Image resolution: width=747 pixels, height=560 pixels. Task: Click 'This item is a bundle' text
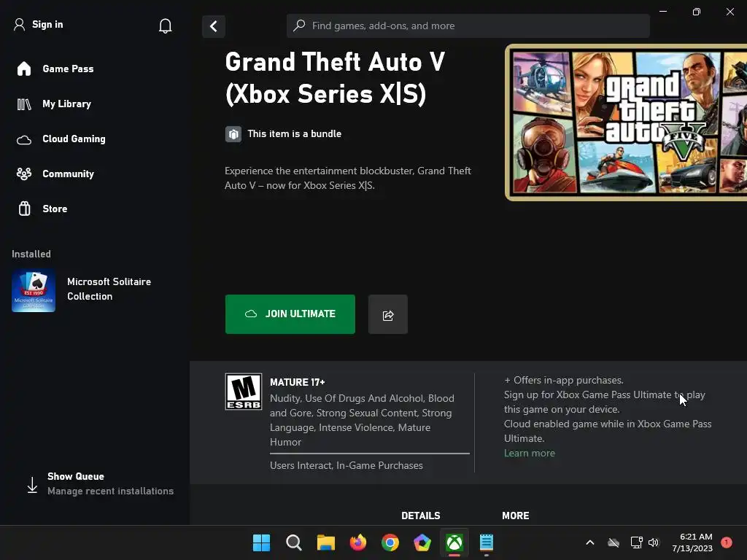pyautogui.click(x=295, y=134)
